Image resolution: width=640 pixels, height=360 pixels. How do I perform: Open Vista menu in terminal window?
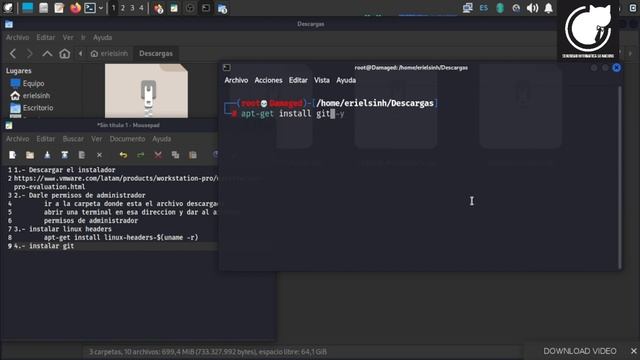point(322,80)
